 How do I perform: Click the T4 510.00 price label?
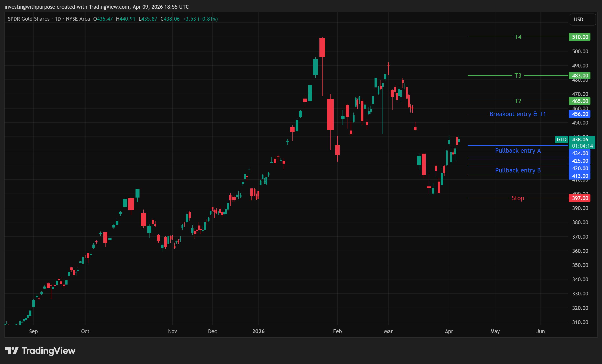pos(579,37)
